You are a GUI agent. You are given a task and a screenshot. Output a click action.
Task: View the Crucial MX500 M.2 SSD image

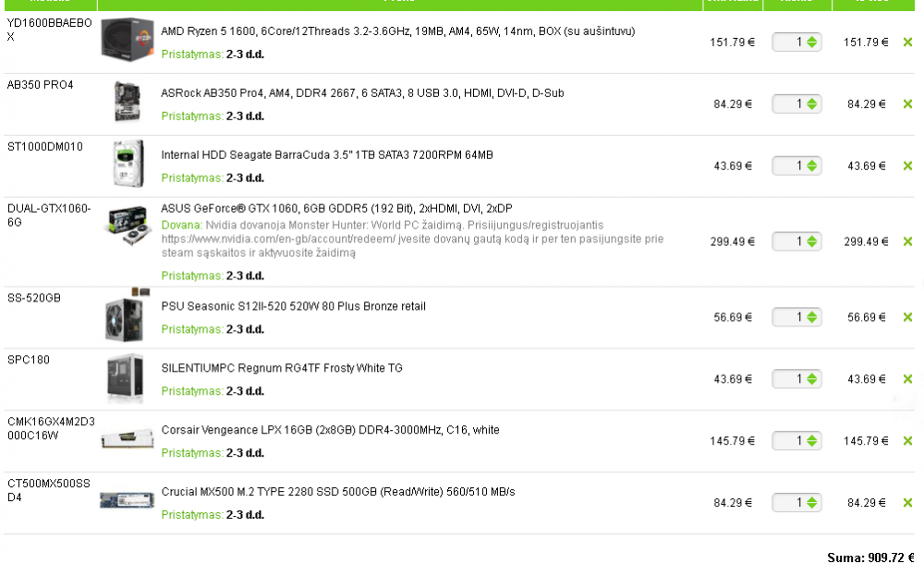pyautogui.click(x=128, y=500)
